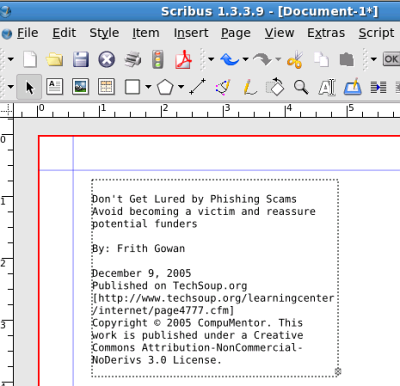Screen dimensions: 400x386
Task: Save the document with floppy icon
Action: coord(81,60)
